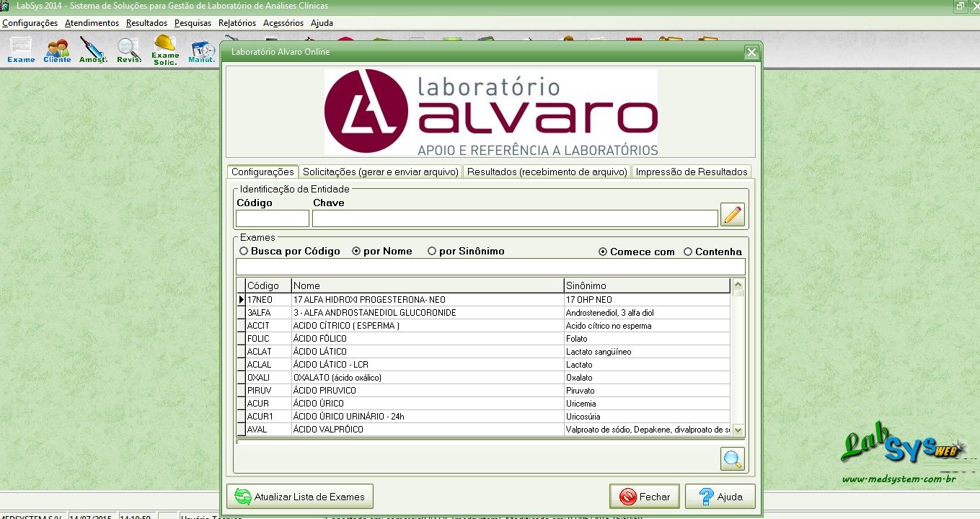Click synonym cell Piruvato
This screenshot has height=519, width=980.
647,391
